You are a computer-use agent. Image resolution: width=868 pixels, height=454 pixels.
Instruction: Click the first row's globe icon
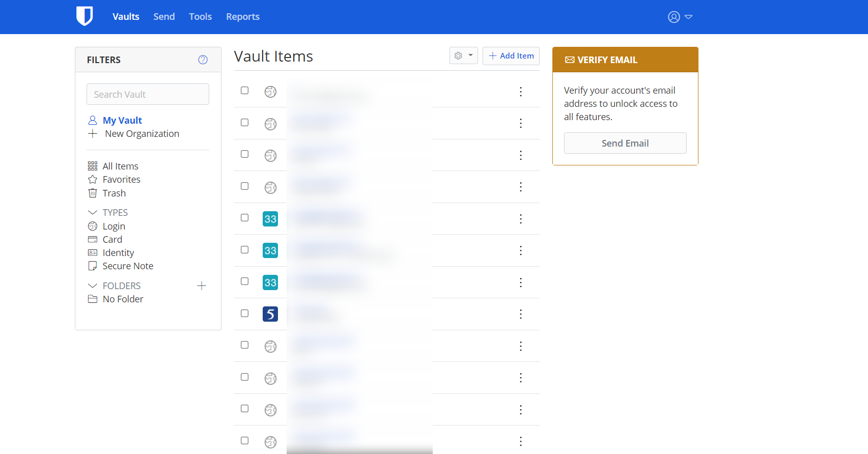click(x=270, y=92)
